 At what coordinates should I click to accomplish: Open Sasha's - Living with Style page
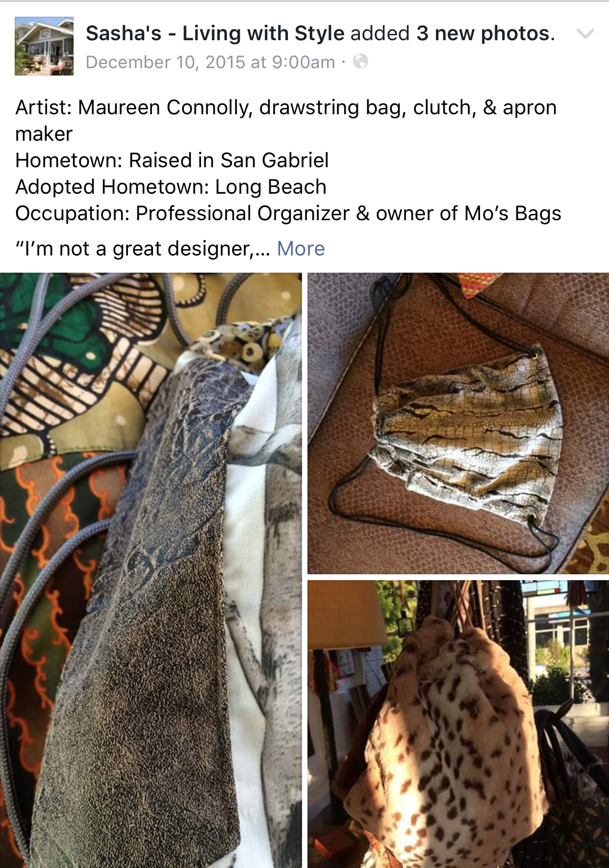pyautogui.click(x=215, y=33)
